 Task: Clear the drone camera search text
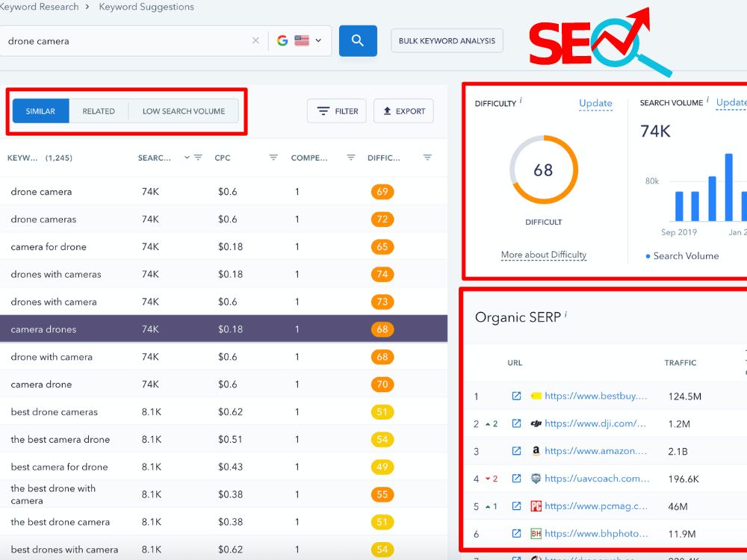[x=255, y=40]
